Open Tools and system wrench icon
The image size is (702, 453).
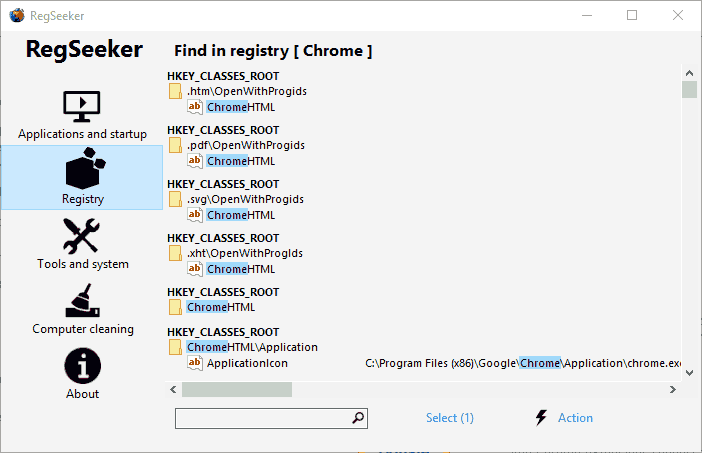[x=81, y=236]
